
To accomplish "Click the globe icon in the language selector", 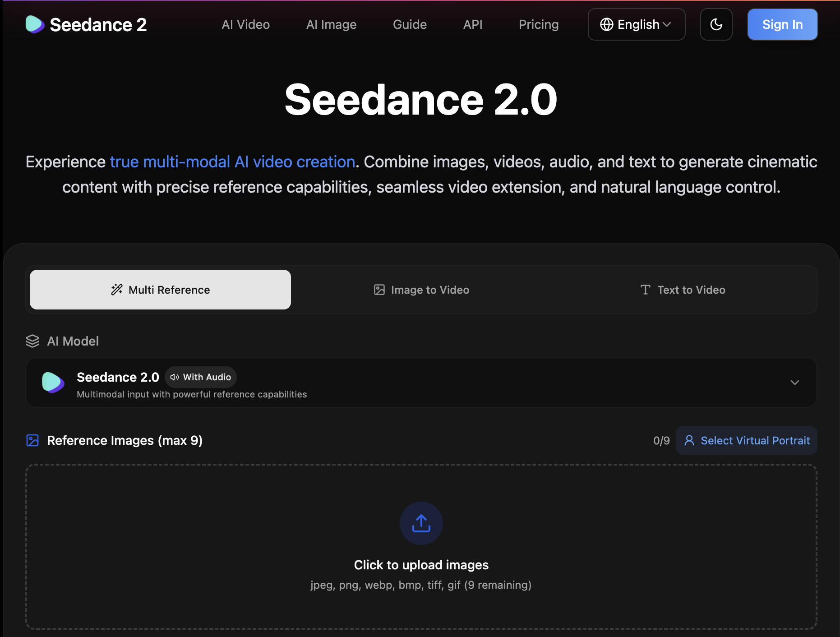I will click(x=606, y=24).
